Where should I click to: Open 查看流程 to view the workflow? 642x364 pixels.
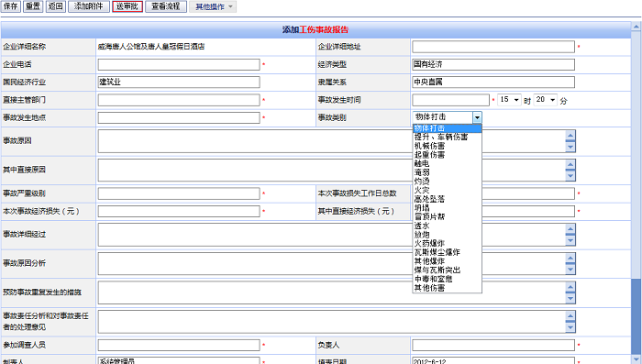(166, 6)
